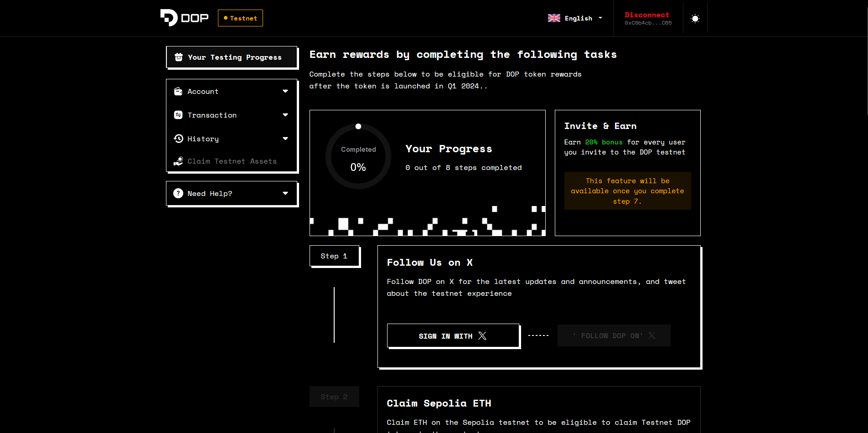Expand the Account menu arrow

[285, 92]
